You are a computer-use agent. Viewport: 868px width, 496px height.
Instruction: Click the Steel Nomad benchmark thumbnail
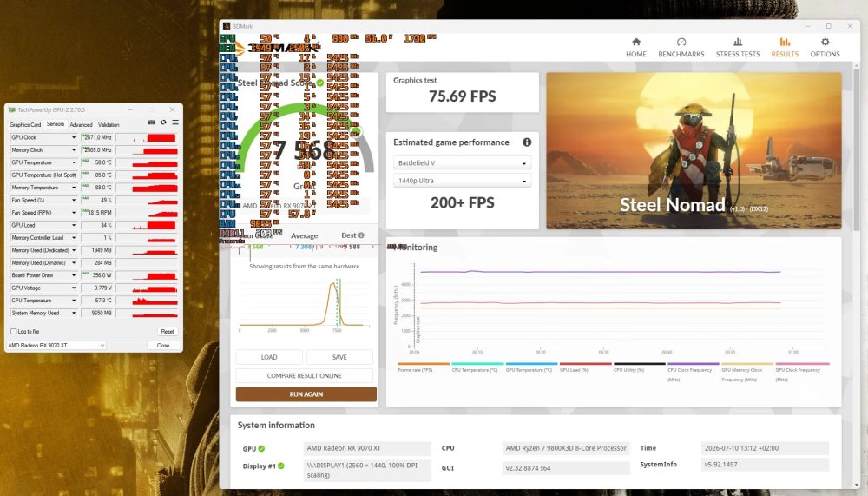[x=694, y=151]
